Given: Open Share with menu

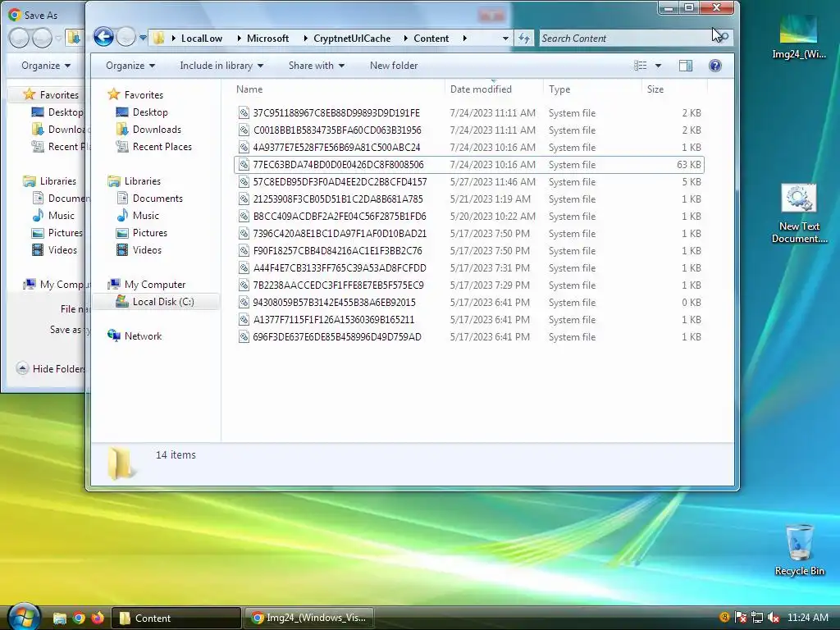Looking at the screenshot, I should click(316, 66).
